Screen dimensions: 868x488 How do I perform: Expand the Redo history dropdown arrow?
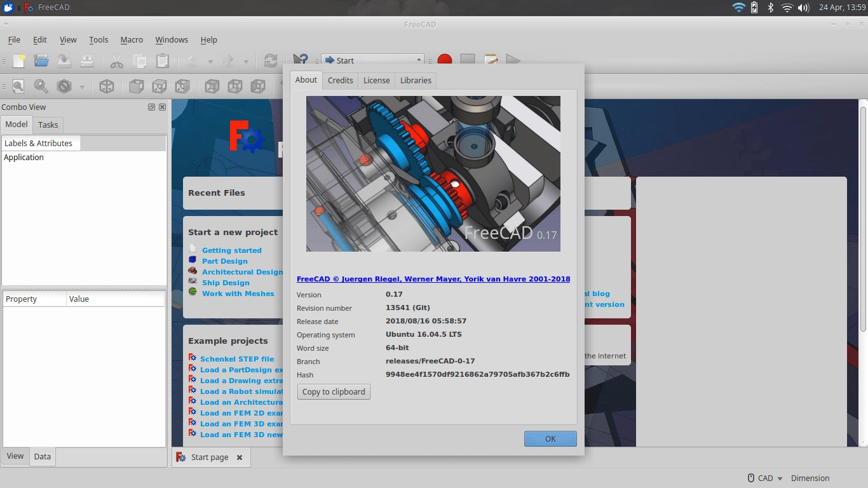point(246,62)
